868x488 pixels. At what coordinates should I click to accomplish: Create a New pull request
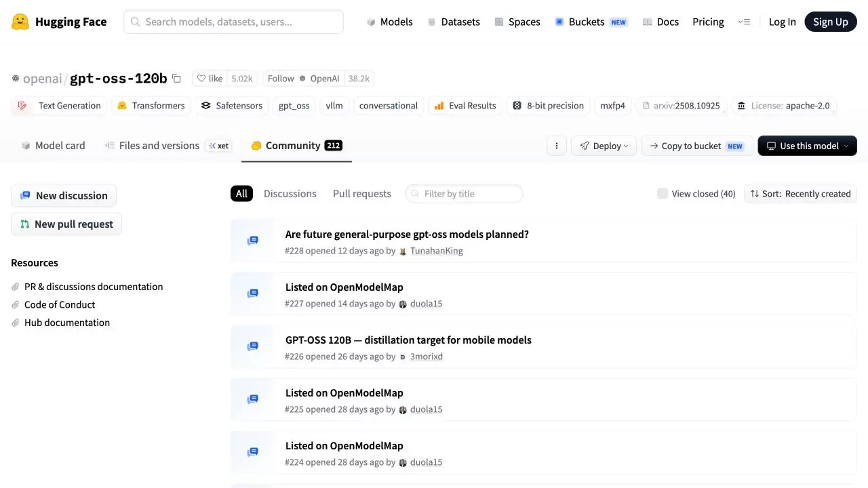tap(66, 224)
